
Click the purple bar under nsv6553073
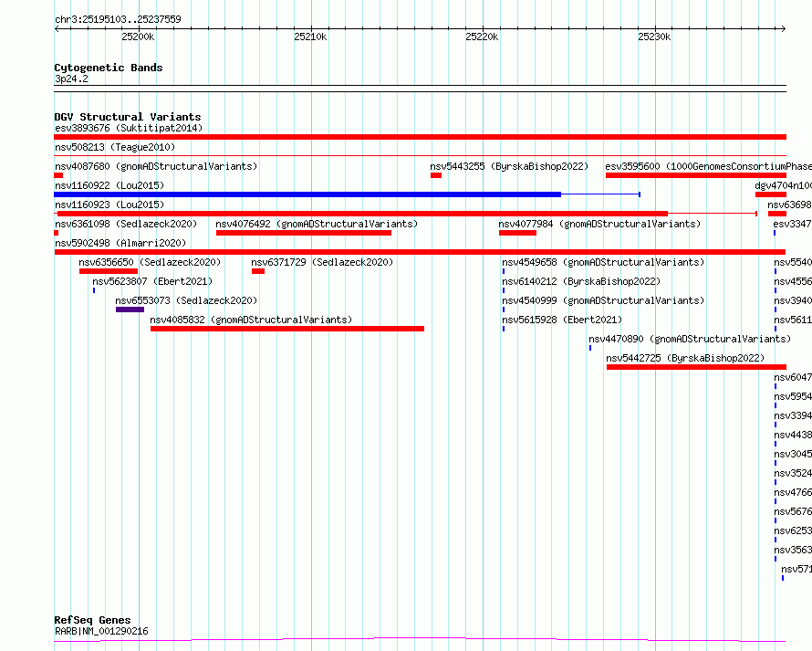coord(130,310)
